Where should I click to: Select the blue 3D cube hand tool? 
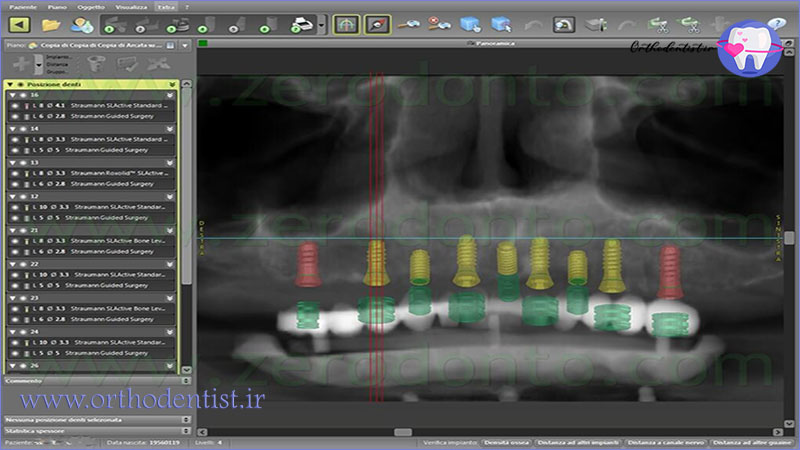[x=470, y=24]
